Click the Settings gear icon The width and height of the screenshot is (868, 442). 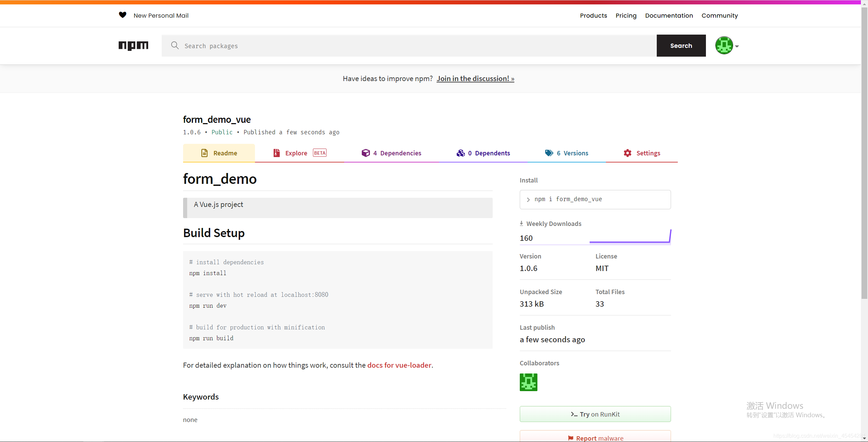tap(628, 153)
